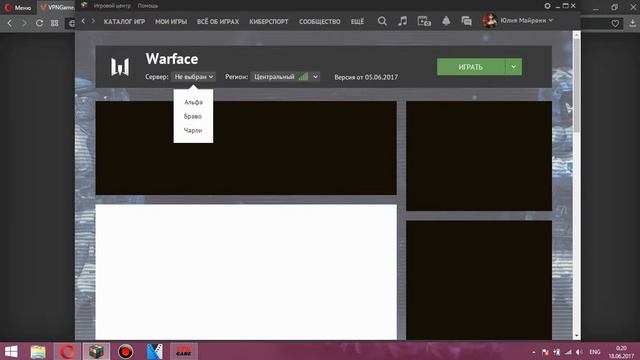The height and width of the screenshot is (360, 640).
Task: Open the КИБЕРСПОРТ tab
Action: click(269, 22)
